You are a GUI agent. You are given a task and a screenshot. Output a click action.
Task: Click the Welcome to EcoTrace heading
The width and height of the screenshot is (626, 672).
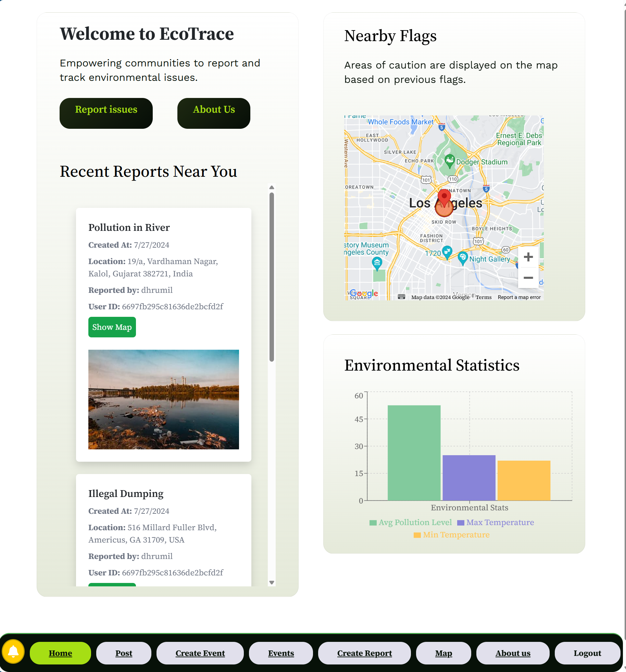(x=147, y=34)
